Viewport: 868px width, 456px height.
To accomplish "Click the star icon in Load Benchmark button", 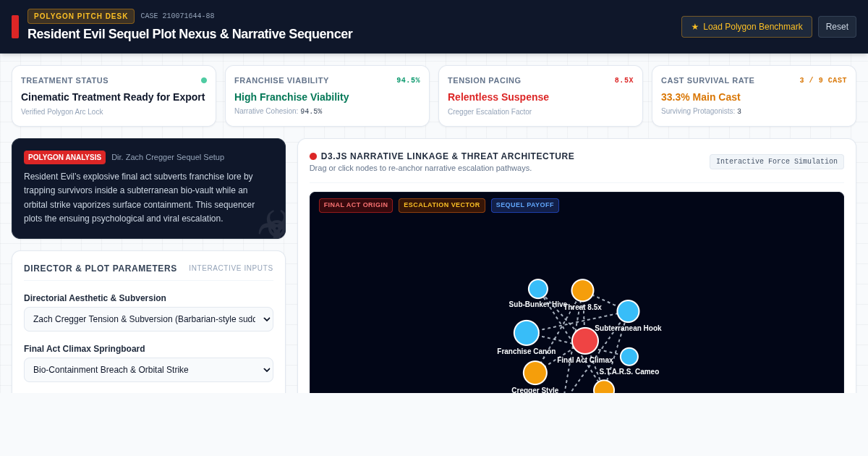I will [695, 27].
